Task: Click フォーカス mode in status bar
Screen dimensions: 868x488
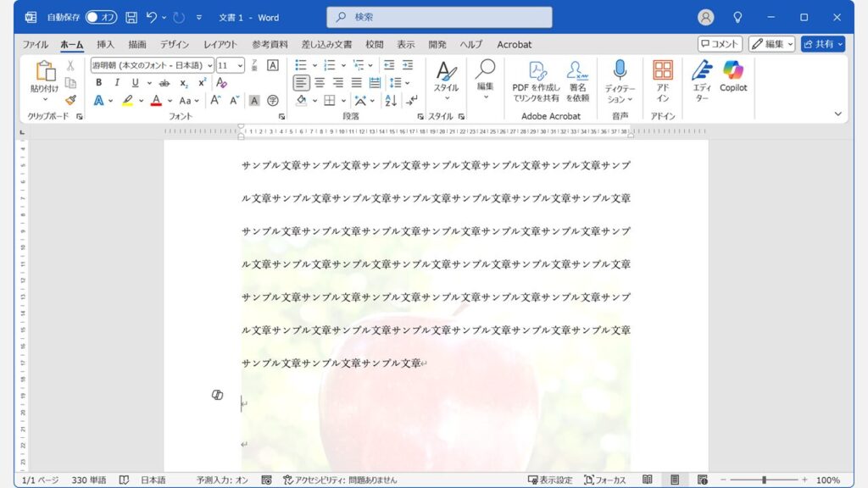Action: tap(605, 480)
